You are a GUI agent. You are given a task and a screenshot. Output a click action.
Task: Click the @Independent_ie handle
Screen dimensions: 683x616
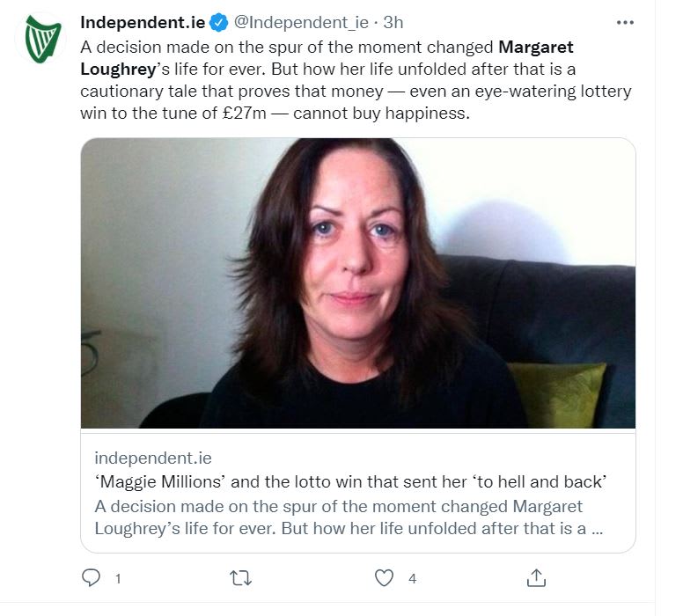click(x=301, y=22)
